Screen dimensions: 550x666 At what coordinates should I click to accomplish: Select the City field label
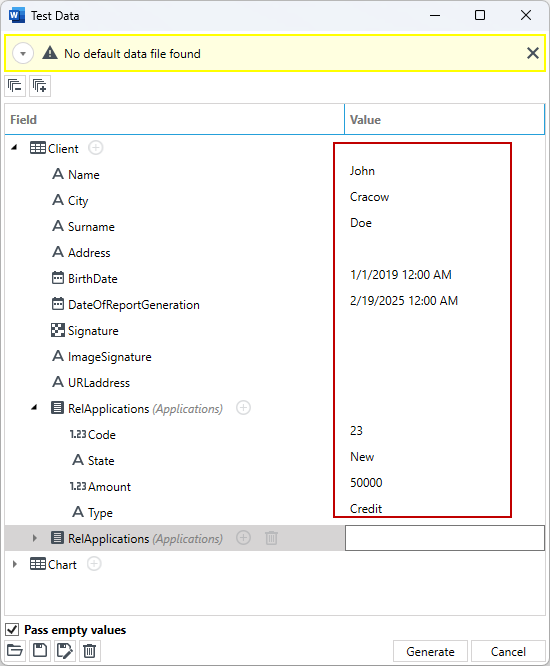[x=78, y=200]
